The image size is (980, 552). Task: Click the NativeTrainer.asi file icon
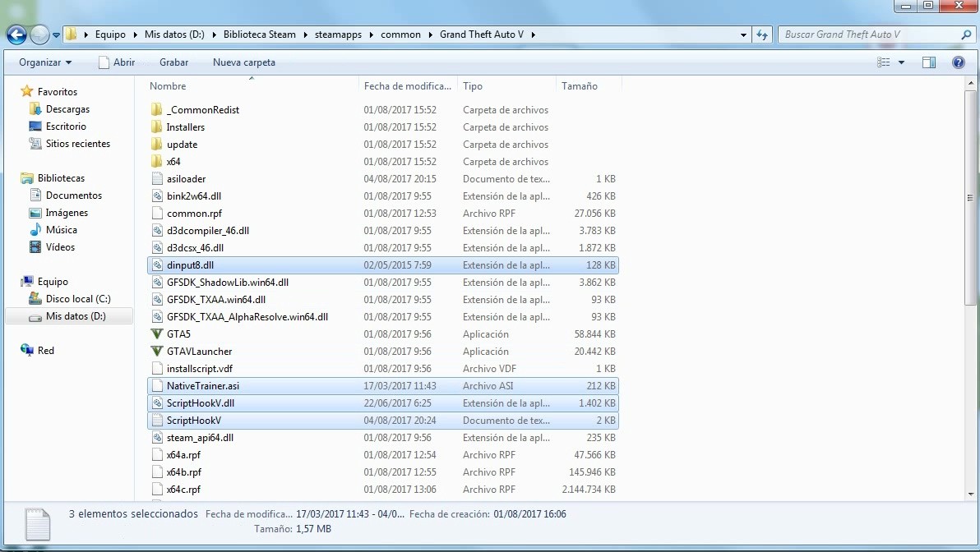(158, 386)
